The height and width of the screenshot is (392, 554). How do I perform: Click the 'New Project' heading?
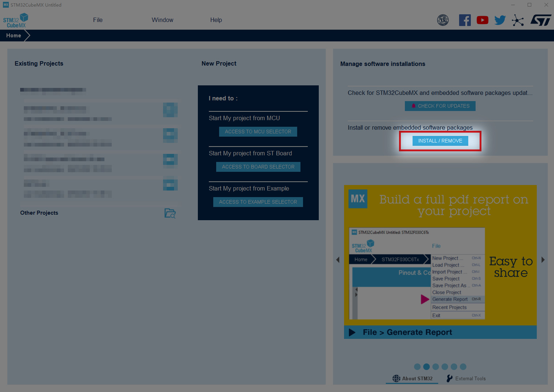point(219,63)
